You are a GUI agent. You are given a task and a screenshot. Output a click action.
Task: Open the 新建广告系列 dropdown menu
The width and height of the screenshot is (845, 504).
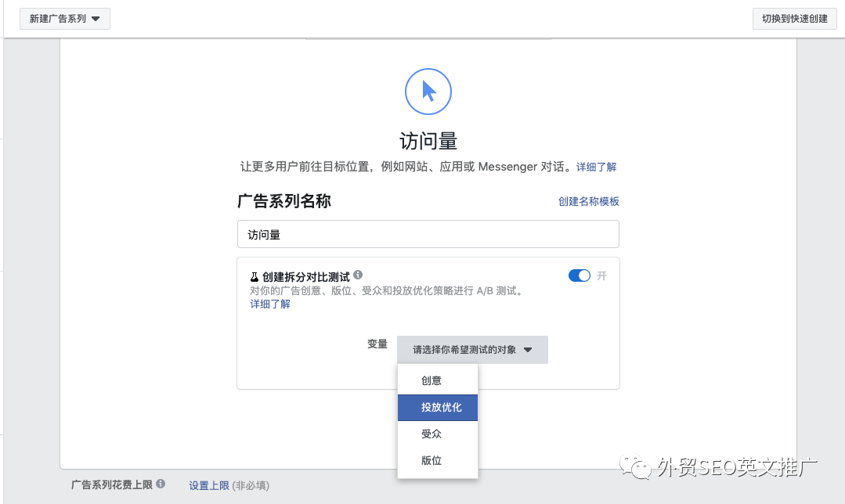pyautogui.click(x=64, y=18)
